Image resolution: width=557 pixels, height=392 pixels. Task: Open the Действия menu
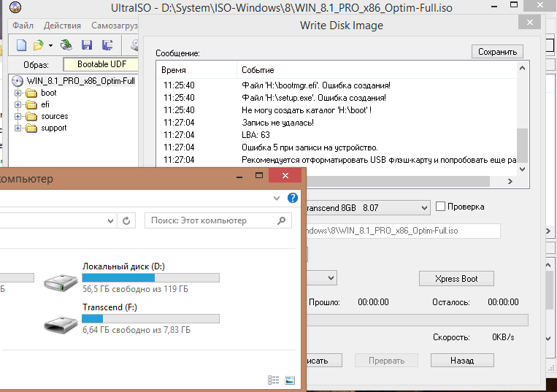(x=62, y=26)
